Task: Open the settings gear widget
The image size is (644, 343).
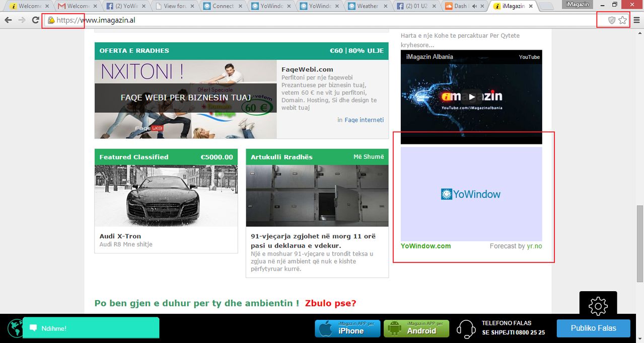Action: 598,306
